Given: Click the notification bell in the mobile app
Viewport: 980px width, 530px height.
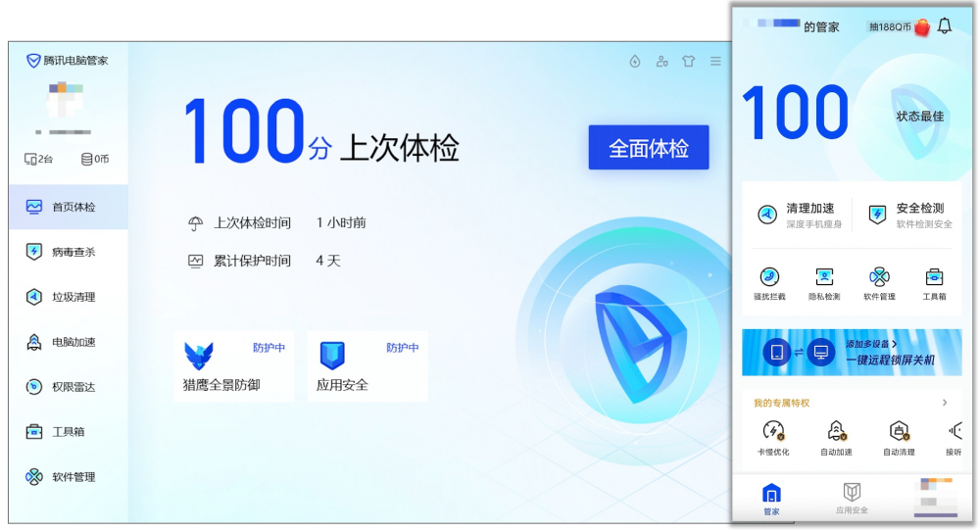Looking at the screenshot, I should click(x=945, y=25).
